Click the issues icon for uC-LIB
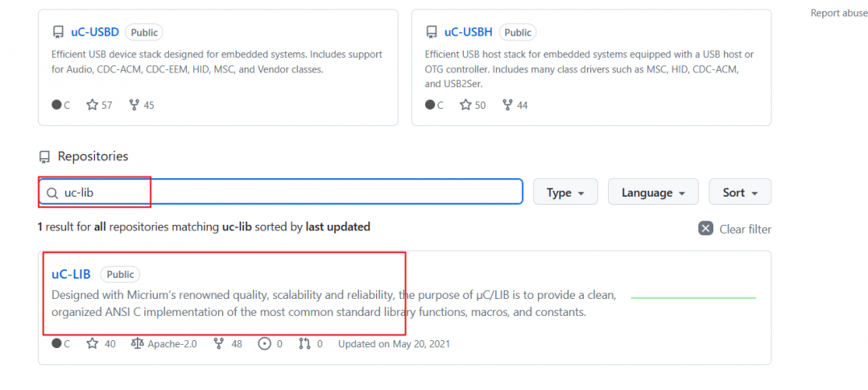This screenshot has height=390, width=868. 264,343
